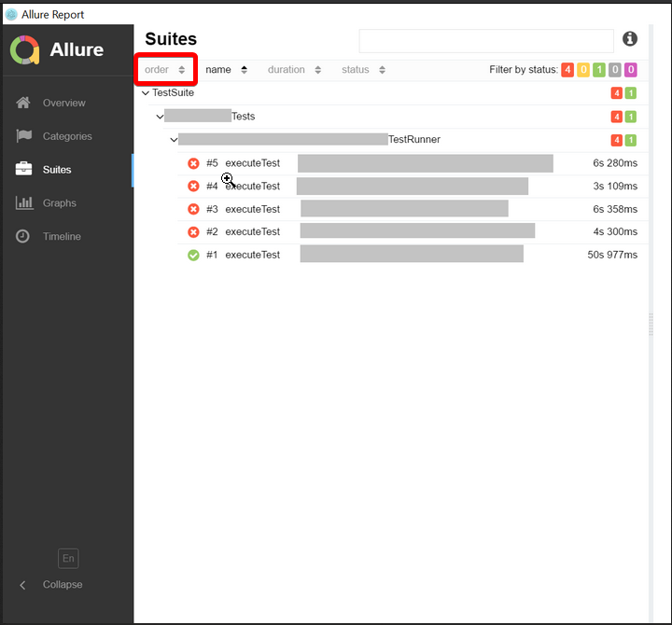Screen dimensions: 672x625
Task: Click the red failed count badge on the TestSuite row
Action: click(616, 93)
